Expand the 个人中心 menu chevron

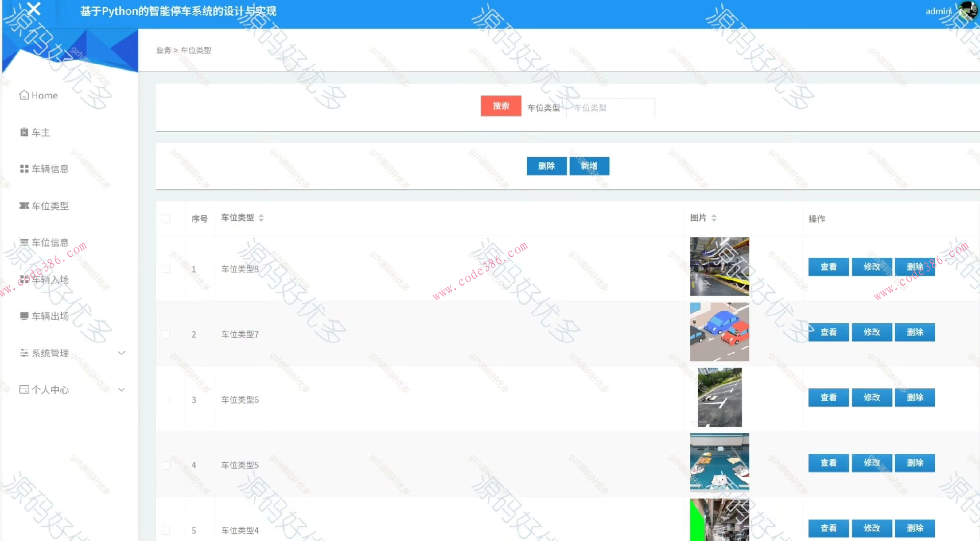[121, 389]
